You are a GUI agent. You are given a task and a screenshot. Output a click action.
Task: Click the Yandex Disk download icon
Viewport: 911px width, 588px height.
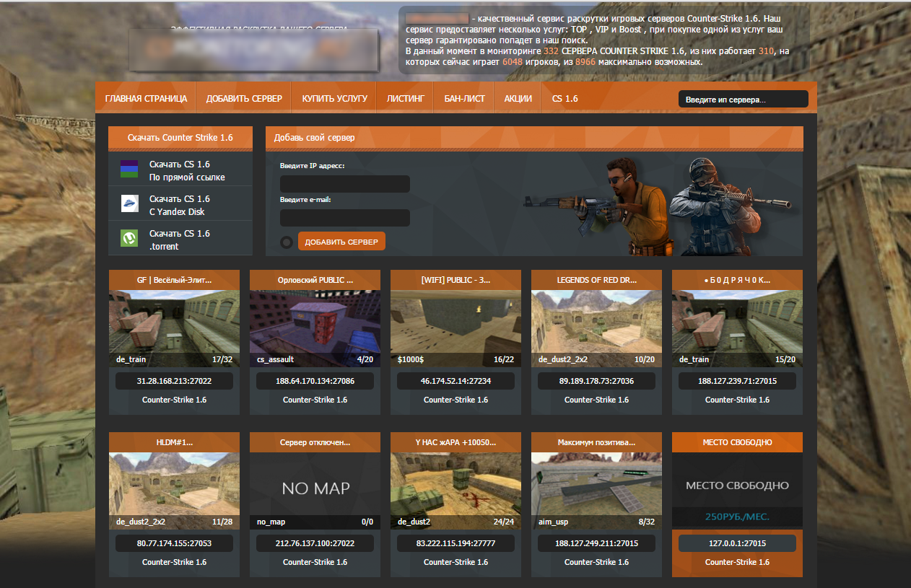click(129, 203)
